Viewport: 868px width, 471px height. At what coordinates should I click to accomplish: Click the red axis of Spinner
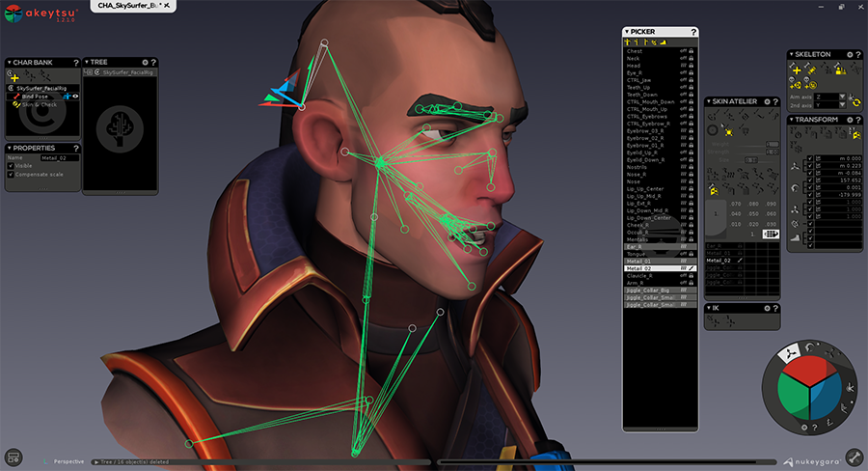pyautogui.click(x=809, y=370)
